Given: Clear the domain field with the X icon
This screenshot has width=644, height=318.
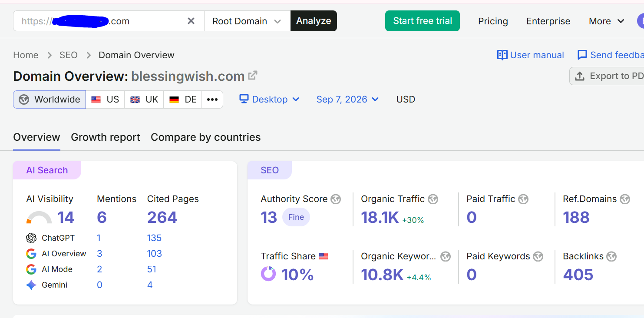Looking at the screenshot, I should [191, 21].
